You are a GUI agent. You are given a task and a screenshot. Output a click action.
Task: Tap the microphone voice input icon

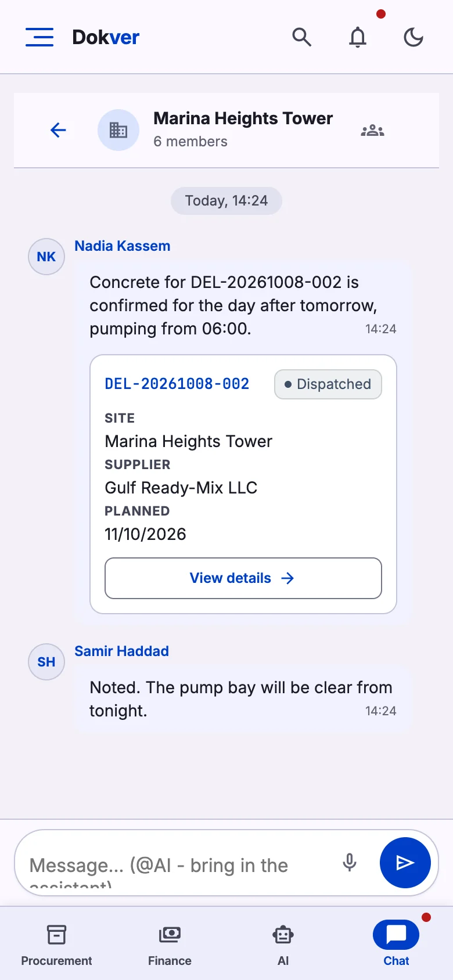tap(350, 863)
